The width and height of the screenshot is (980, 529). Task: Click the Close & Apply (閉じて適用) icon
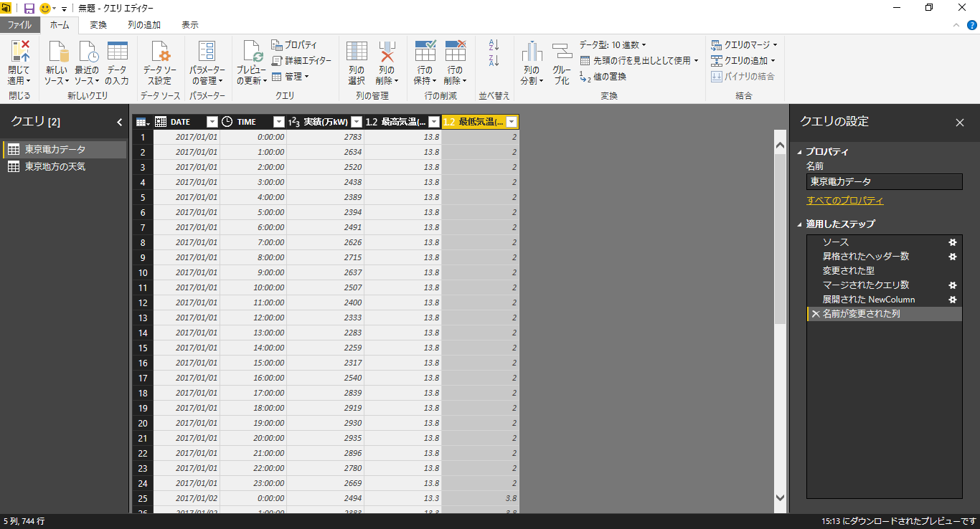coord(19,51)
